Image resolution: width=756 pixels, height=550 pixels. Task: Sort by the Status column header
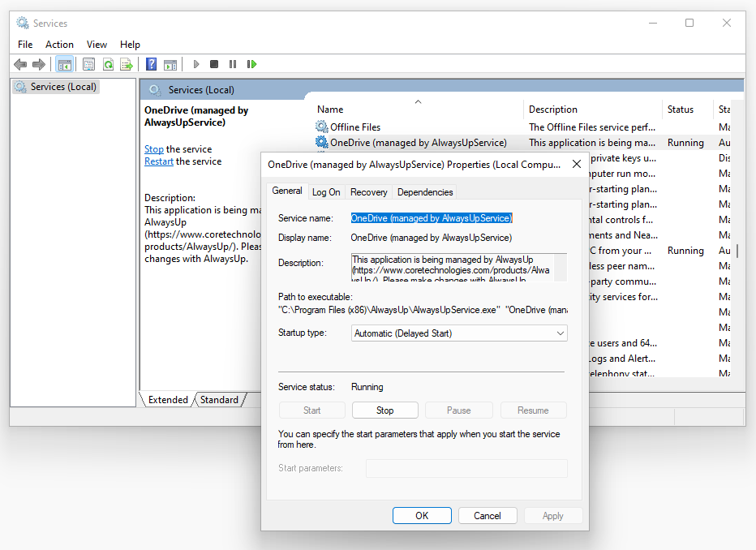[x=688, y=110]
